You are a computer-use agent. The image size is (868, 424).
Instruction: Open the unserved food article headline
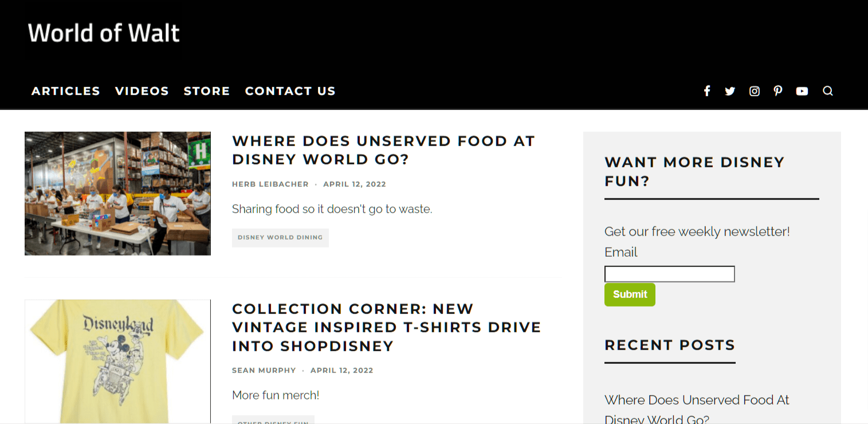pos(383,150)
